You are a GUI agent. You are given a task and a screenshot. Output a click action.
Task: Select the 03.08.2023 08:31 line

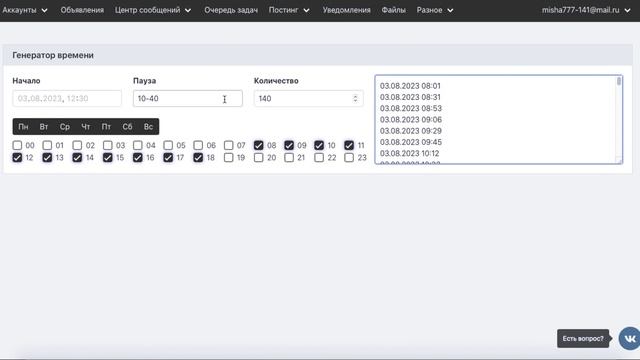(x=410, y=97)
